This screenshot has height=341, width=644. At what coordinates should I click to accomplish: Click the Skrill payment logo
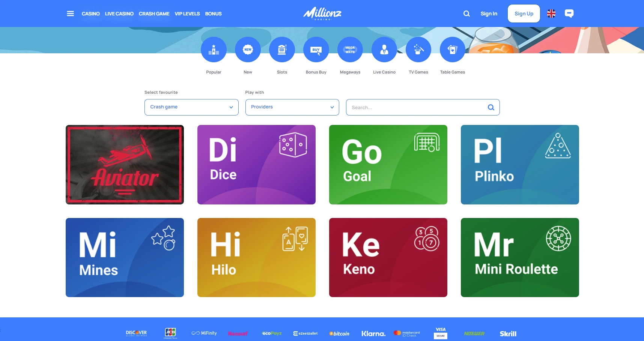[x=508, y=333]
